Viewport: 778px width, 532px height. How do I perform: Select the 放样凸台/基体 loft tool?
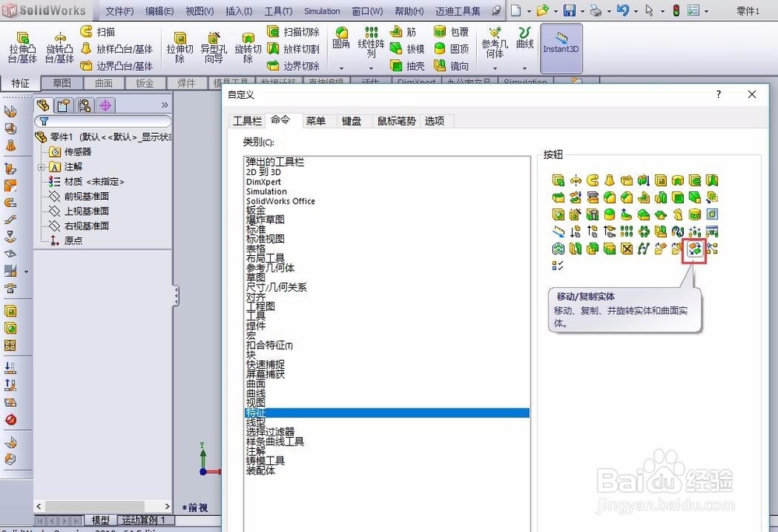coord(117,48)
